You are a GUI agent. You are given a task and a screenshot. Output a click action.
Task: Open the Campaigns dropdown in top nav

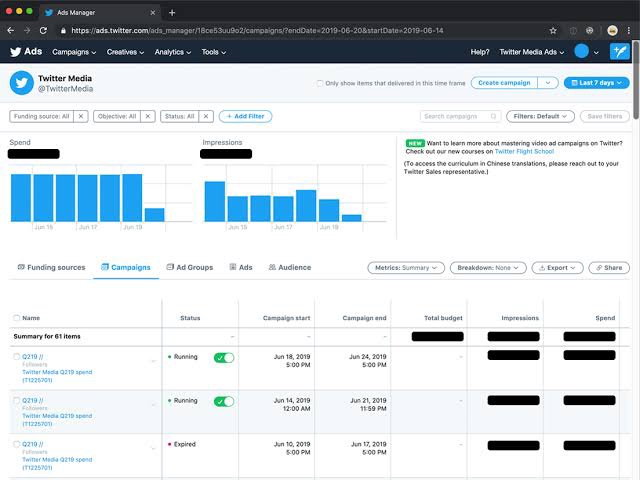tap(74, 52)
